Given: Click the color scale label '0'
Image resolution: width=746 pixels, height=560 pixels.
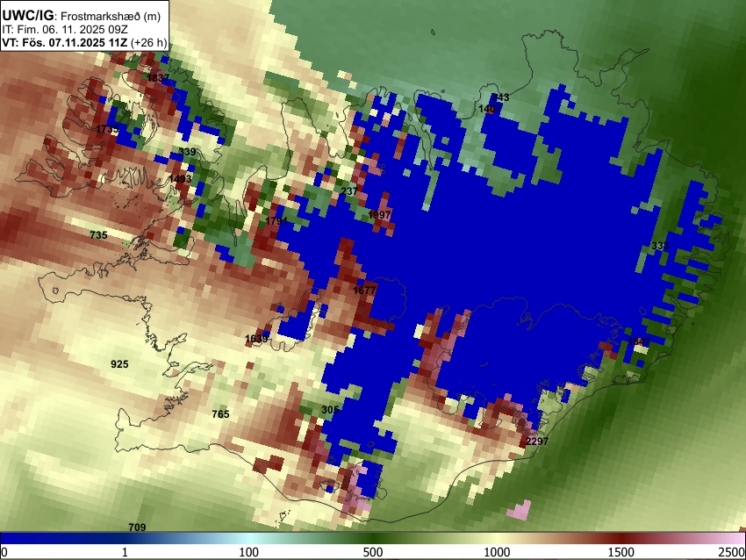Looking at the screenshot, I should coord(4,552).
